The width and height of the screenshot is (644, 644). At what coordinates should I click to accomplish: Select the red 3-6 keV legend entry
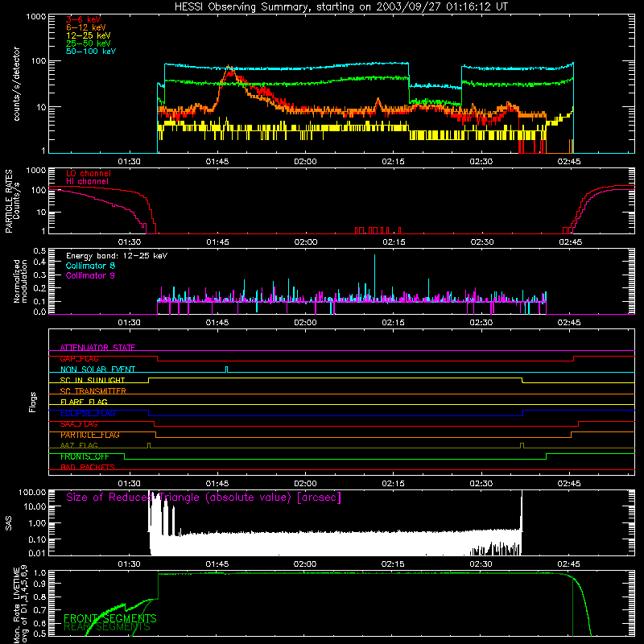tap(83, 19)
